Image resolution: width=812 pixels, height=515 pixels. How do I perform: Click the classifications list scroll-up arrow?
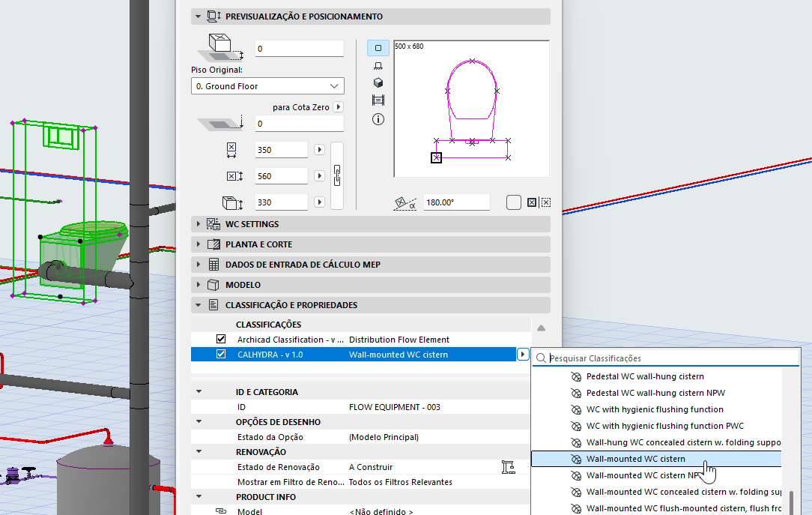click(x=541, y=328)
